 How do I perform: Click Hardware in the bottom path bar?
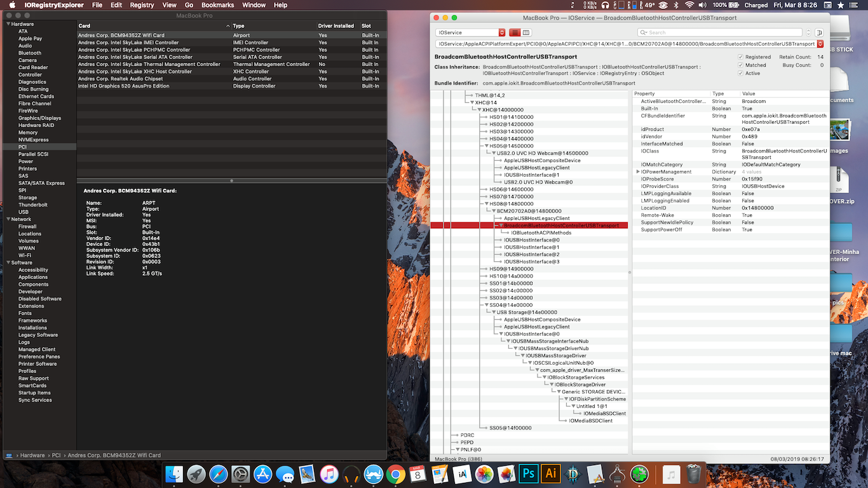[x=32, y=456]
